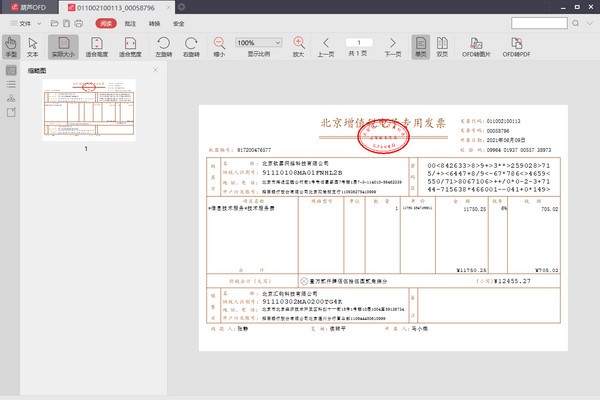Zoom out with 缩小 magnifier
The width and height of the screenshot is (600, 400).
(219, 47)
